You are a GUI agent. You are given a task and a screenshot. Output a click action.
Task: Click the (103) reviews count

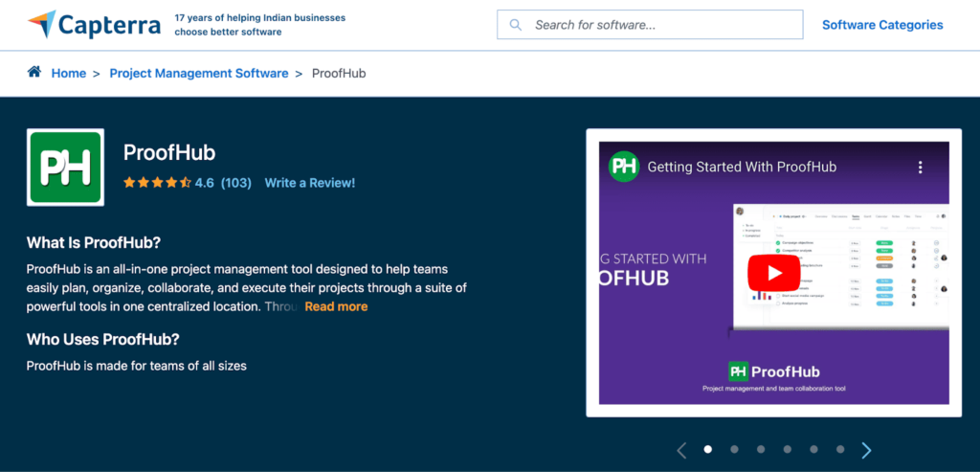pos(236,183)
